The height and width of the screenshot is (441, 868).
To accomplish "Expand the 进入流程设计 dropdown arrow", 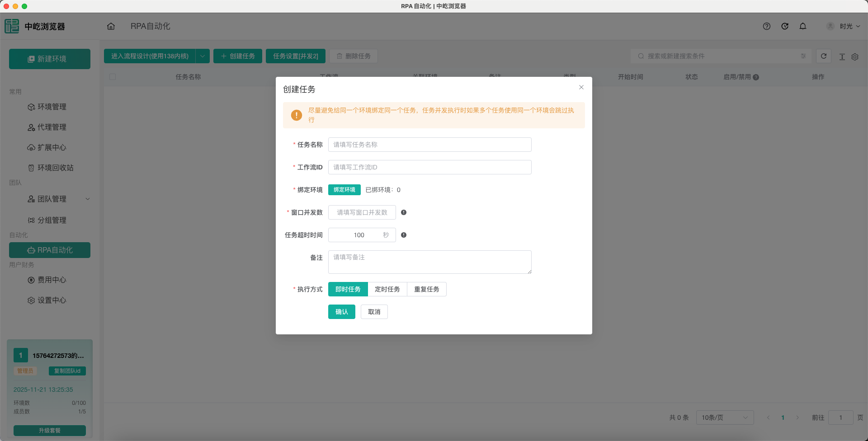I will pos(203,56).
